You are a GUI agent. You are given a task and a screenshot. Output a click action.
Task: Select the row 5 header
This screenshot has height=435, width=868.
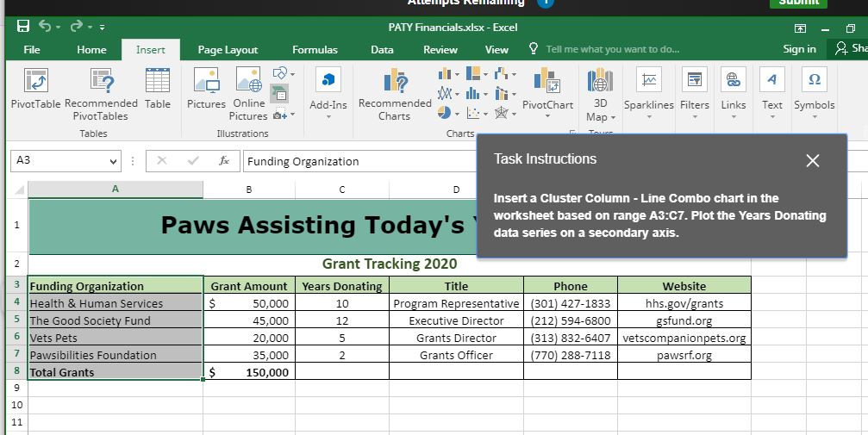[16, 320]
